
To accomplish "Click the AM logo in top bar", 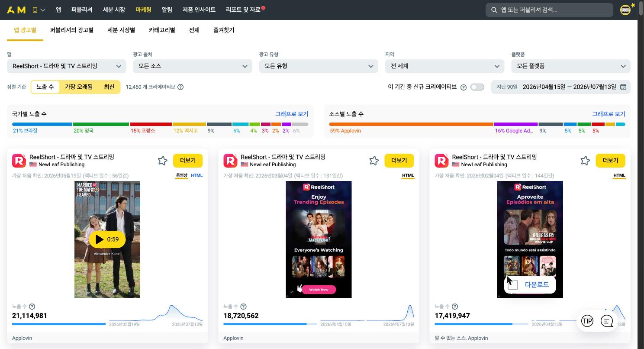I will pos(16,10).
